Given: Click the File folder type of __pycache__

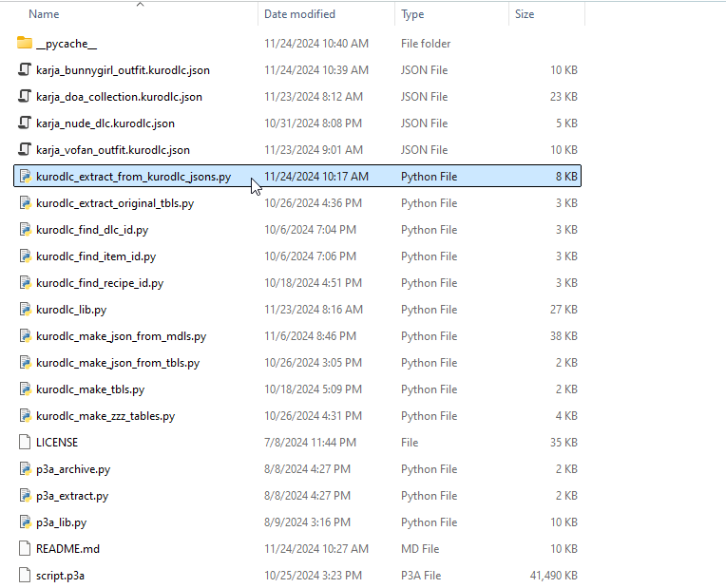Looking at the screenshot, I should click(x=426, y=44).
